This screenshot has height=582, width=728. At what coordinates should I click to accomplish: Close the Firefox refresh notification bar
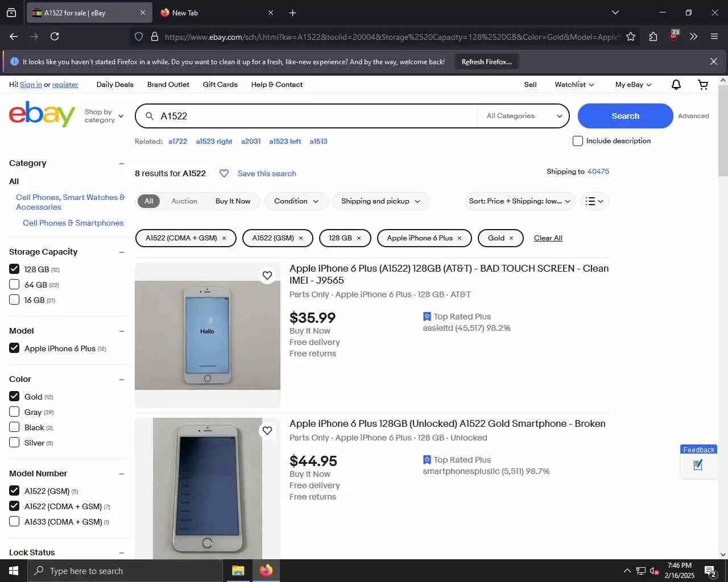click(x=714, y=61)
